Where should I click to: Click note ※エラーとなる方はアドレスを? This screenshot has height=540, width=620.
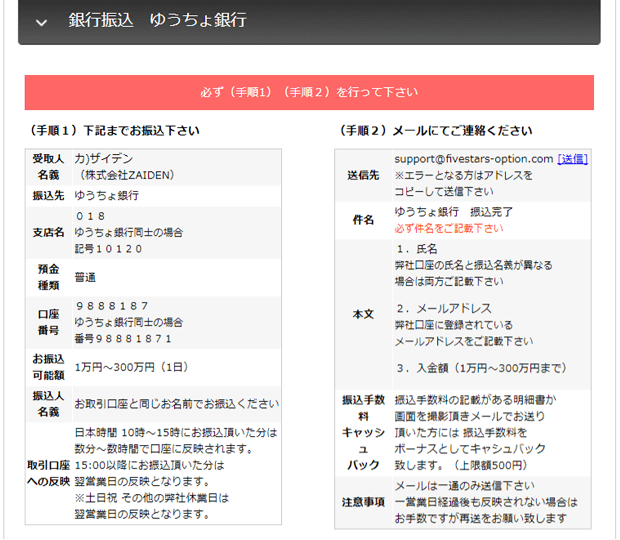click(x=463, y=175)
